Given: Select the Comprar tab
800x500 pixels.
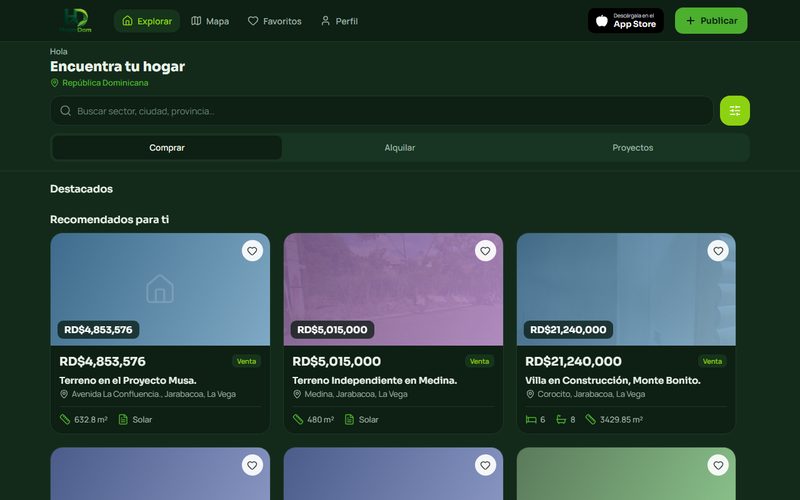Looking at the screenshot, I should [x=167, y=147].
